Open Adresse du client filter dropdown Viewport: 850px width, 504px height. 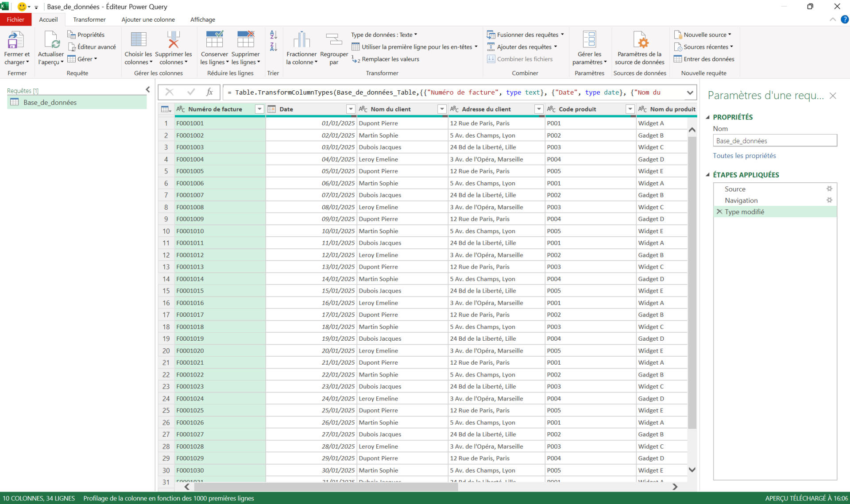click(x=539, y=109)
